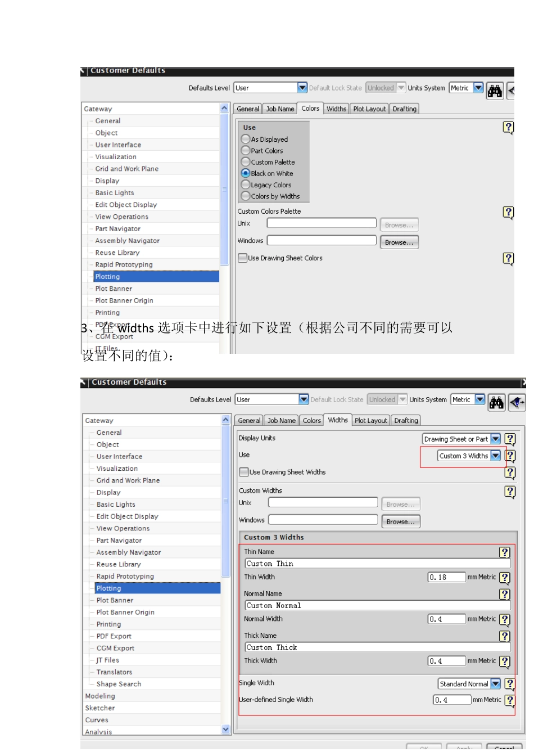534x756 pixels.
Task: Open help for Use Drawing Sheet Colors
Action: coord(508,259)
